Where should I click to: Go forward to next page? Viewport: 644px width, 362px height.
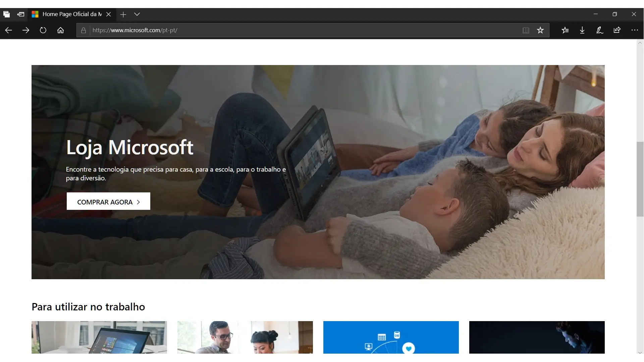26,30
